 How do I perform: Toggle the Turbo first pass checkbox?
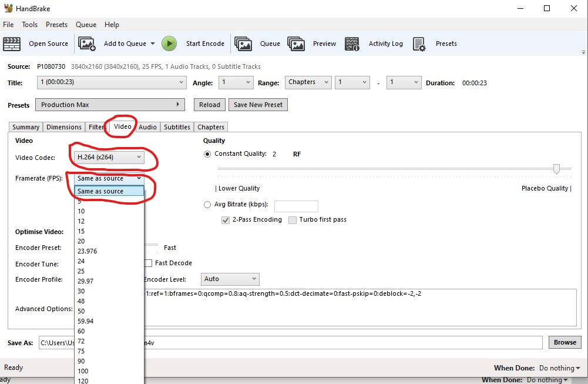point(293,220)
